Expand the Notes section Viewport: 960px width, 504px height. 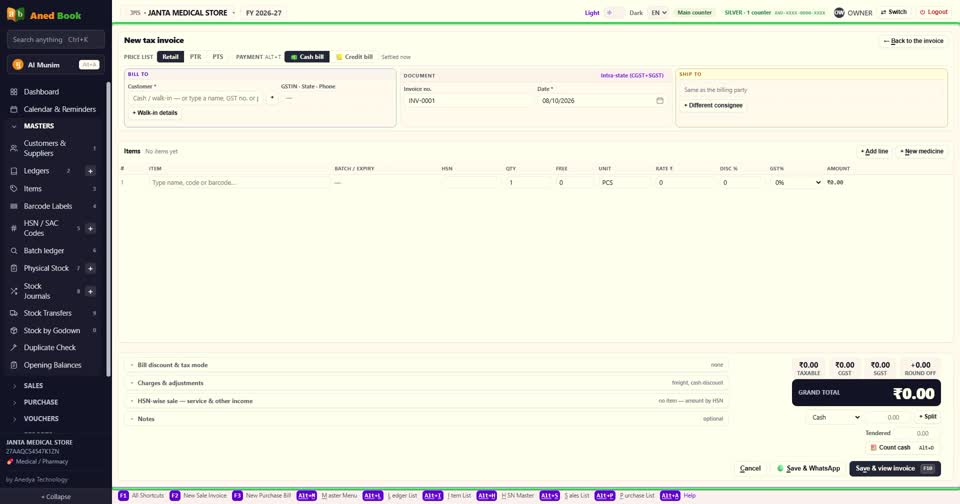426,419
